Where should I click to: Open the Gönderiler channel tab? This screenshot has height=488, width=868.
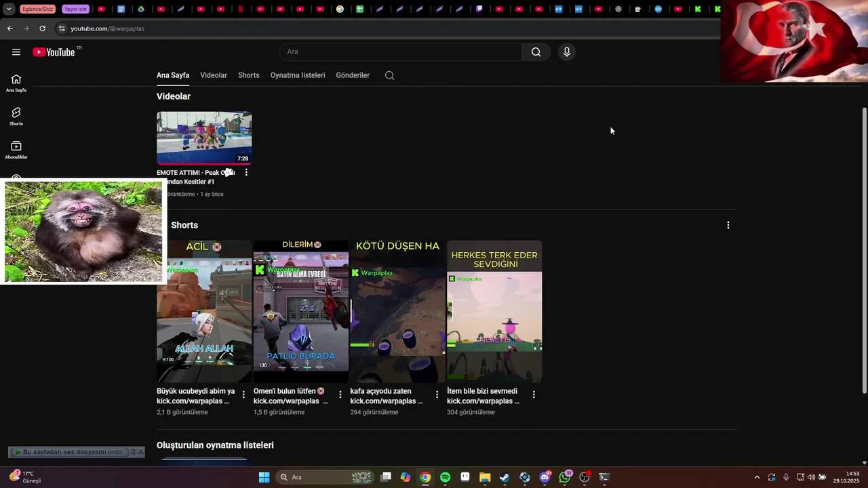coord(353,75)
